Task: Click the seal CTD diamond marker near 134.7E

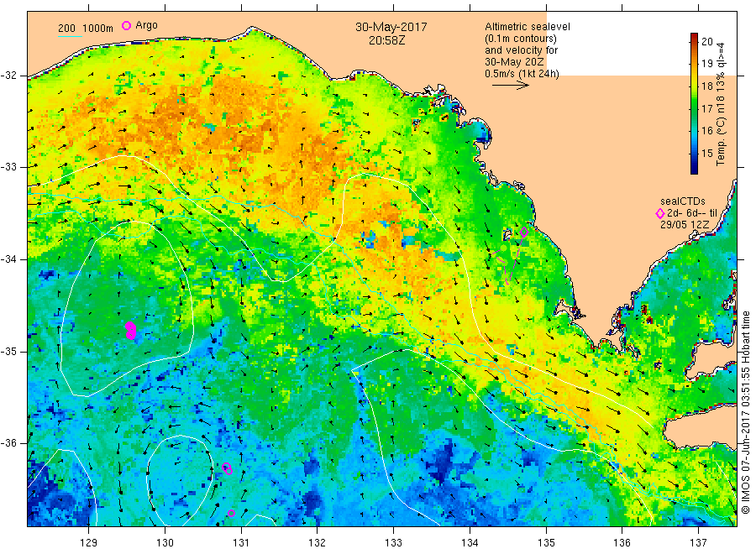Action: (x=524, y=233)
